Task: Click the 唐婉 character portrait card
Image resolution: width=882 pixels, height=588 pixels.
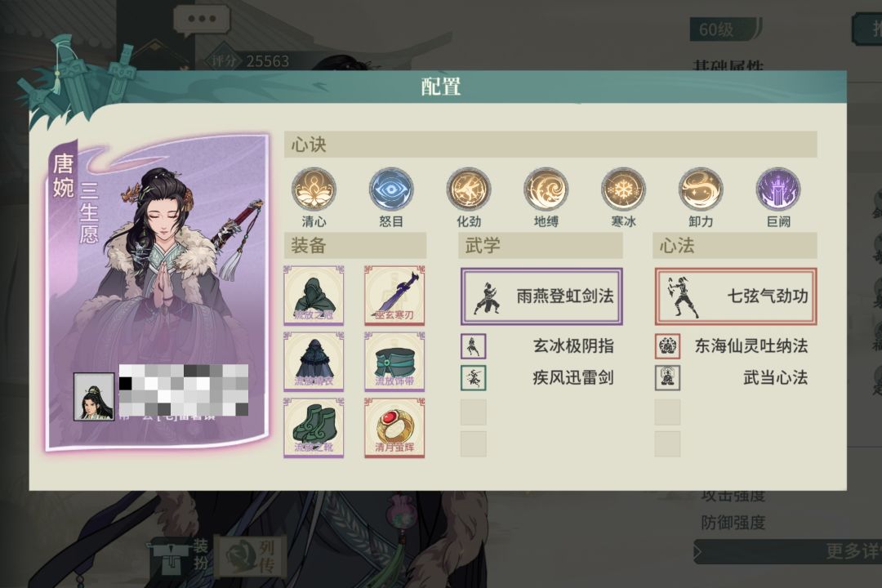Action: tap(158, 292)
